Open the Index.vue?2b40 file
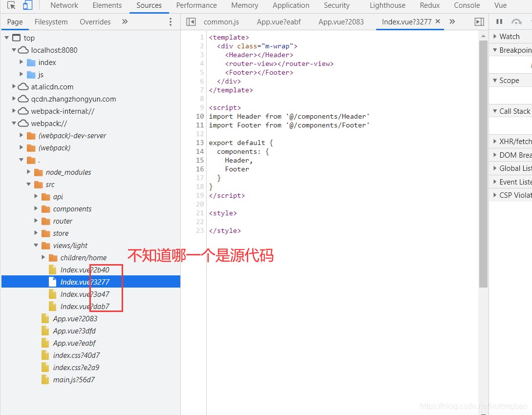The height and width of the screenshot is (415, 532). (x=85, y=270)
